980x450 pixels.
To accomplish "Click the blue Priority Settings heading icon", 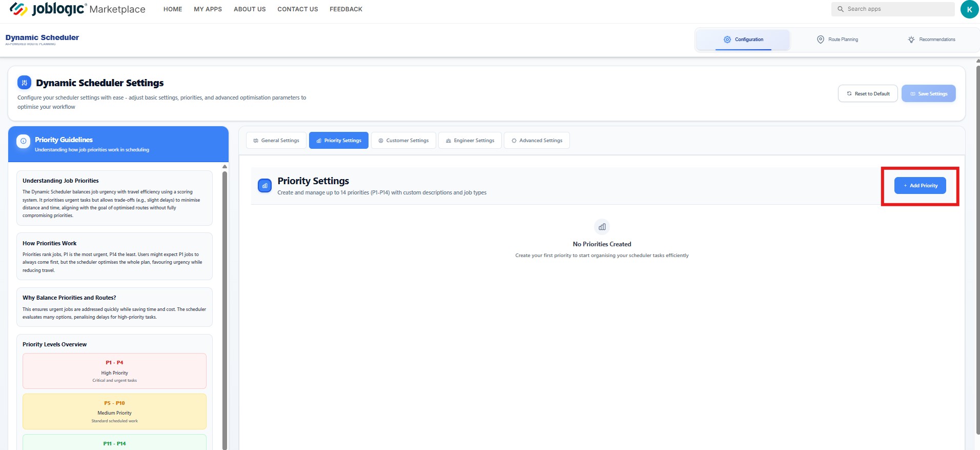I will click(x=264, y=186).
